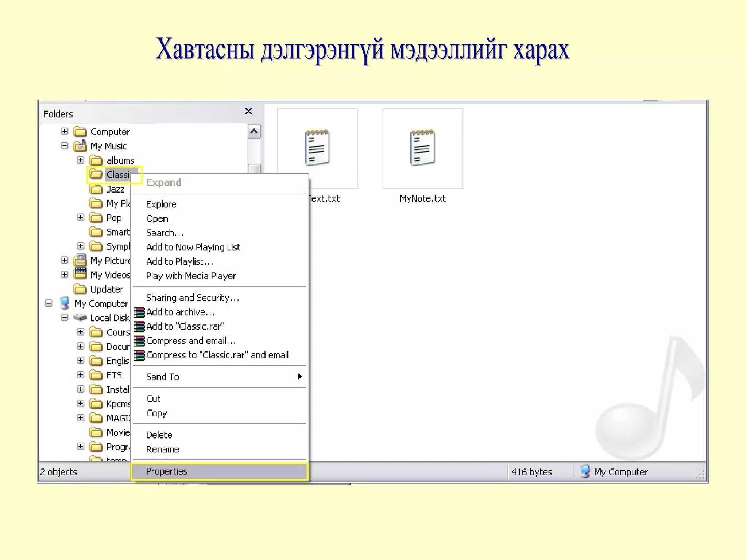
Task: Click the Jazz folder icon
Action: (96, 189)
